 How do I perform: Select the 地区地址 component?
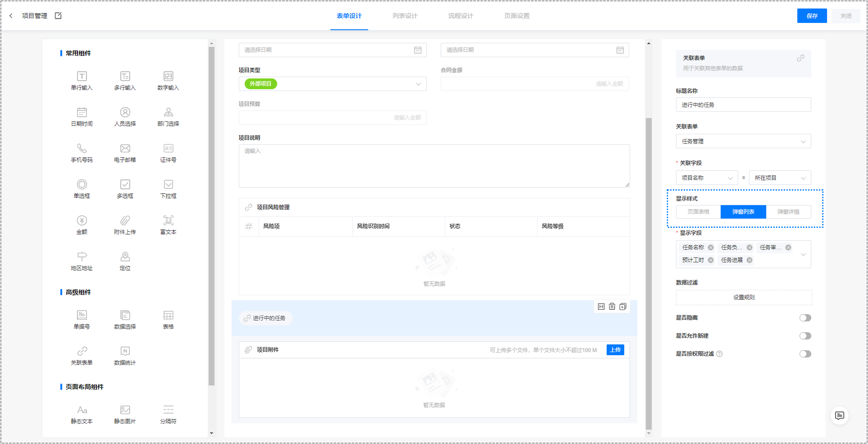pos(82,261)
